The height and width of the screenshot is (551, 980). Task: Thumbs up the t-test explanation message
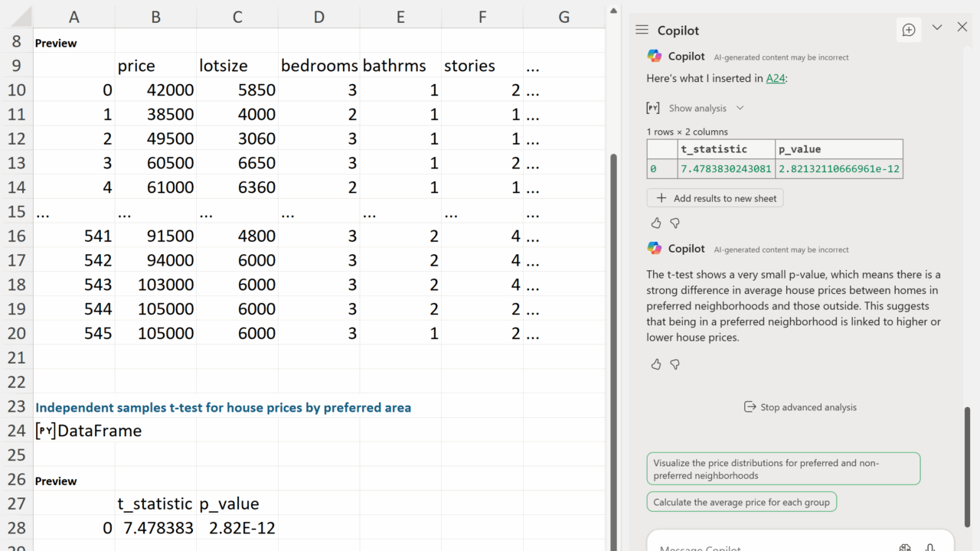(x=656, y=364)
